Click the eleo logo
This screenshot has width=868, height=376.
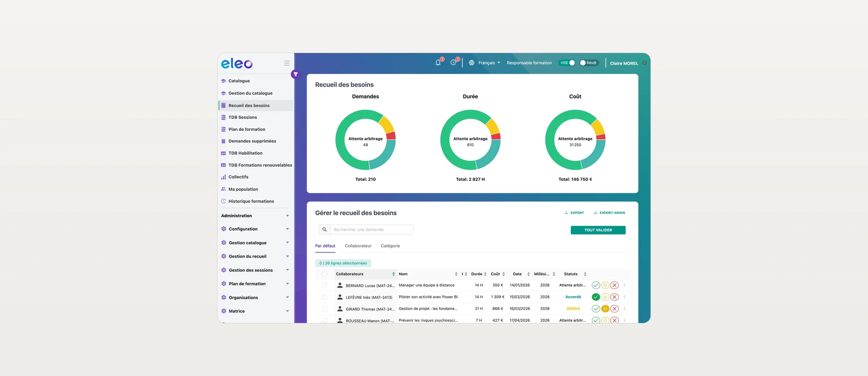coord(237,63)
